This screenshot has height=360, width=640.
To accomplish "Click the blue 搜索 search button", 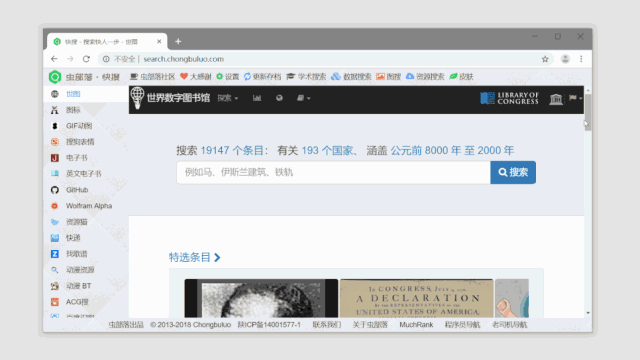I will point(513,172).
